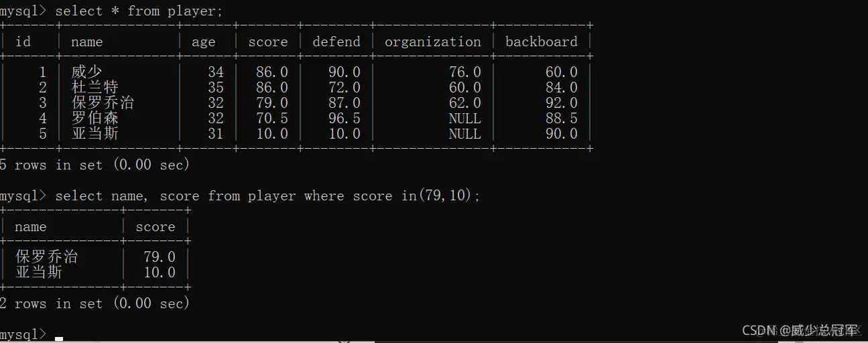The width and height of the screenshot is (868, 343).
Task: Click the 'name' header of the second result table
Action: pyautogui.click(x=31, y=226)
